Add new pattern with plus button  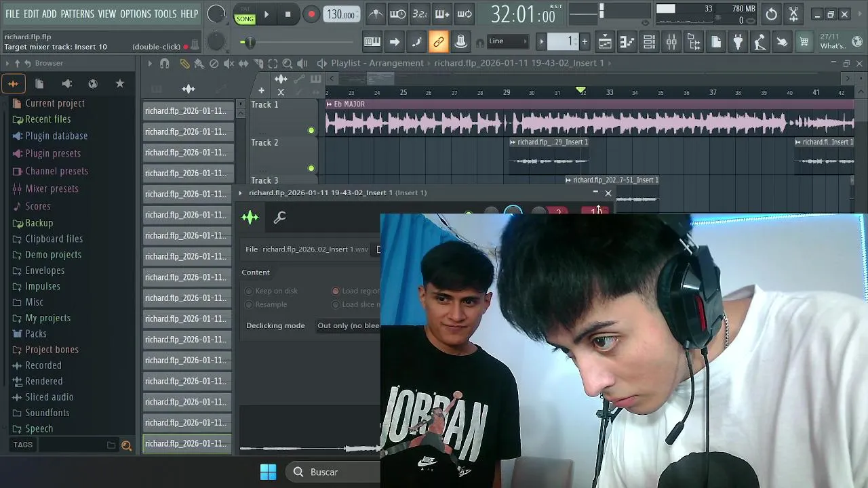(585, 42)
